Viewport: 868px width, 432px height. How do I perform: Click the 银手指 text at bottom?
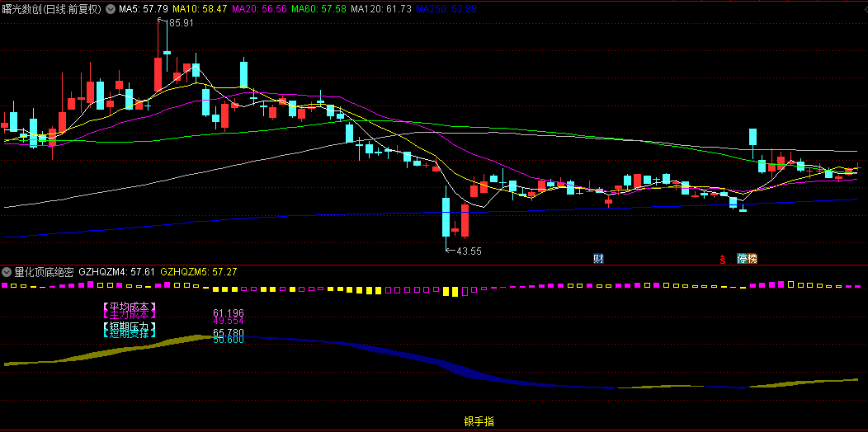(x=479, y=421)
